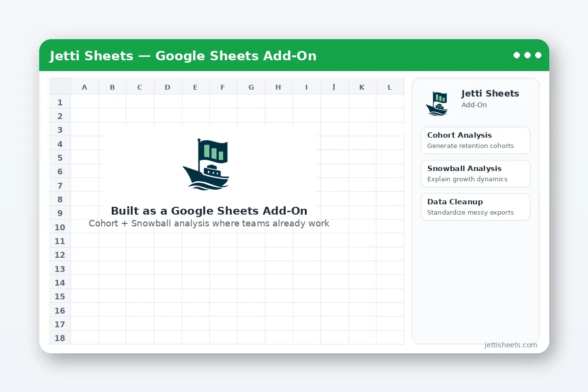The width and height of the screenshot is (588, 392).
Task: Select row 9 header
Action: pyautogui.click(x=60, y=213)
